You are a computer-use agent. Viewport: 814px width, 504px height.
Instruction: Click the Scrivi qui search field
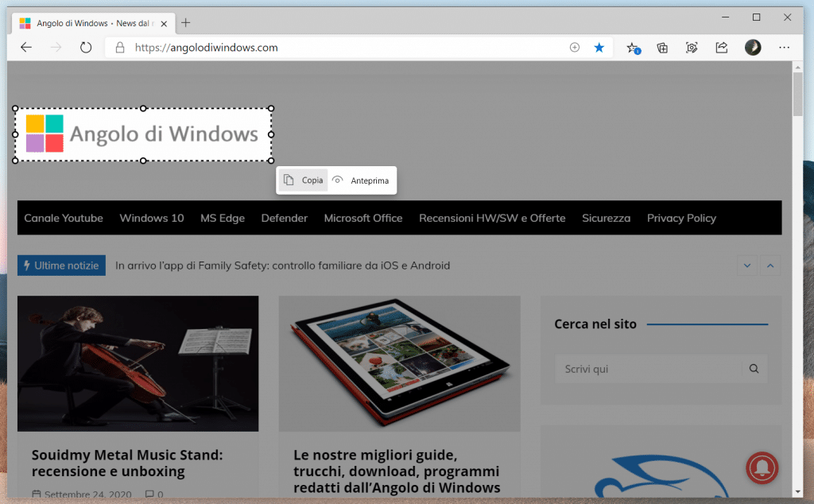coord(648,369)
